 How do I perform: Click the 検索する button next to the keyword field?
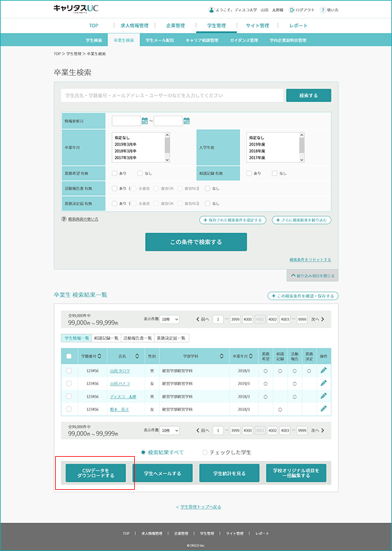coord(309,96)
